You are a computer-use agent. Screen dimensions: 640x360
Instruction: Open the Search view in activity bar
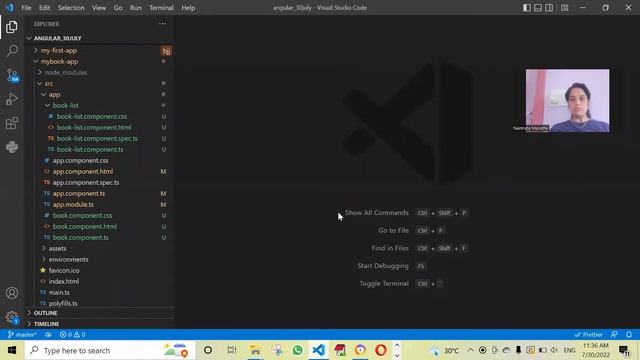[x=12, y=51]
